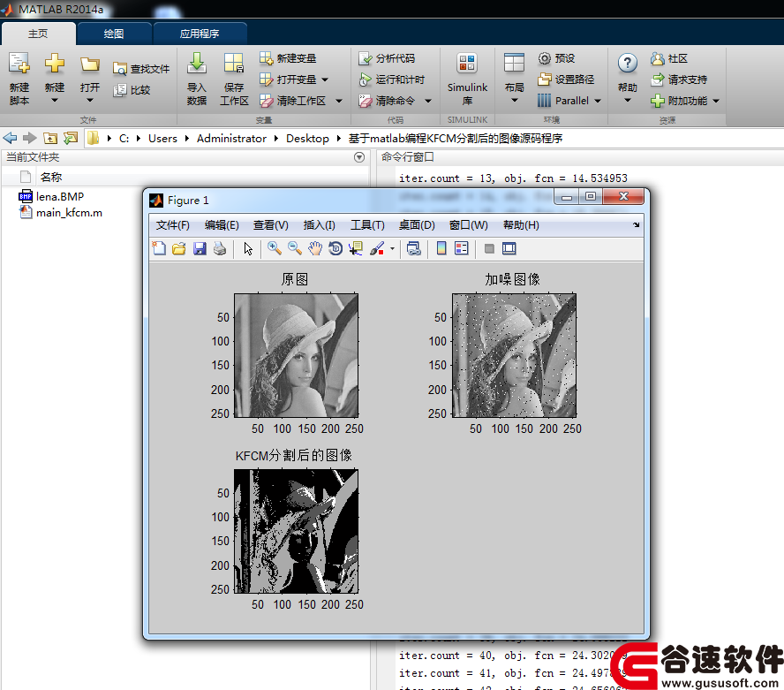Select the 主页 home tab
Viewport: 784px width, 690px height.
pos(38,34)
